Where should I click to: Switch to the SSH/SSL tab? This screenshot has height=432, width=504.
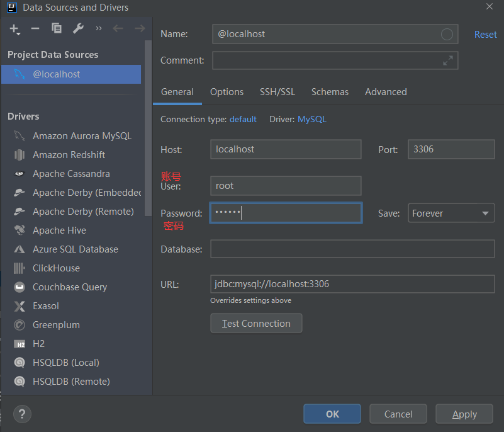pyautogui.click(x=277, y=92)
